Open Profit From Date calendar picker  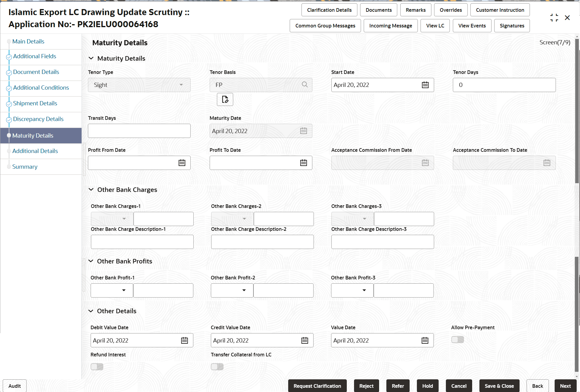point(182,163)
